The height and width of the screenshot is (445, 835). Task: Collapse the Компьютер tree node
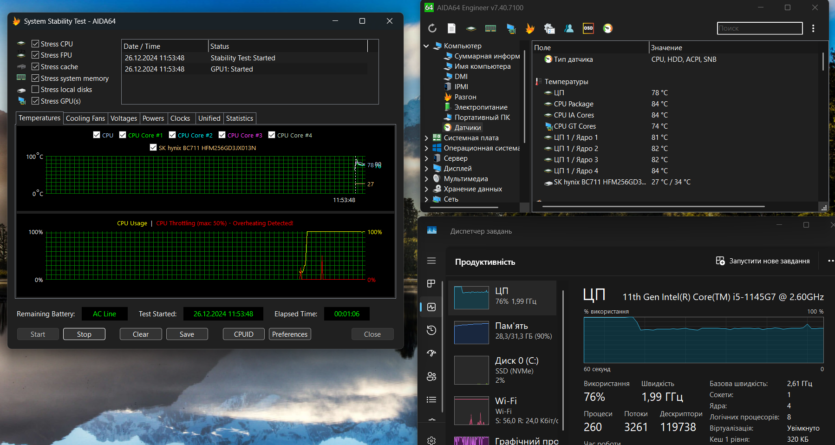[x=426, y=46]
